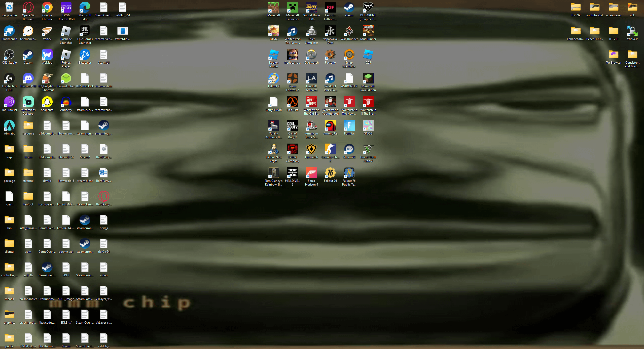Click the WinSCP desktop icon
644x349 pixels.
coord(632,31)
